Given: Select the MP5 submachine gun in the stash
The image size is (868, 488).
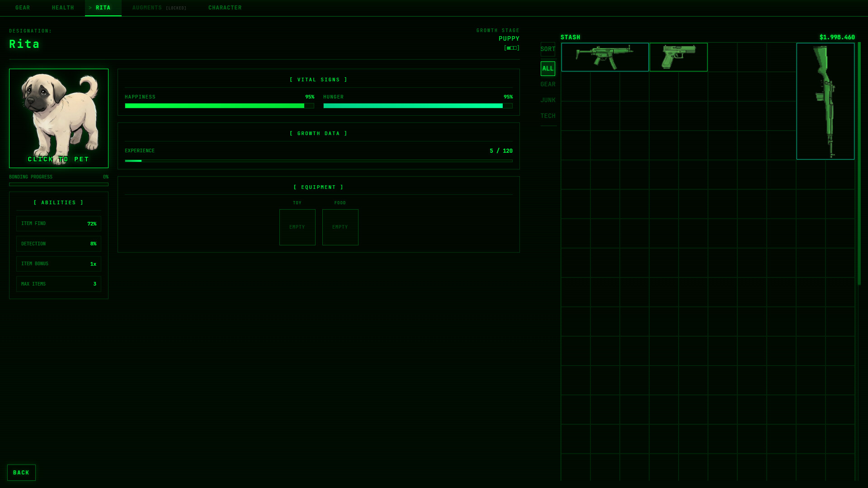Looking at the screenshot, I should [605, 57].
